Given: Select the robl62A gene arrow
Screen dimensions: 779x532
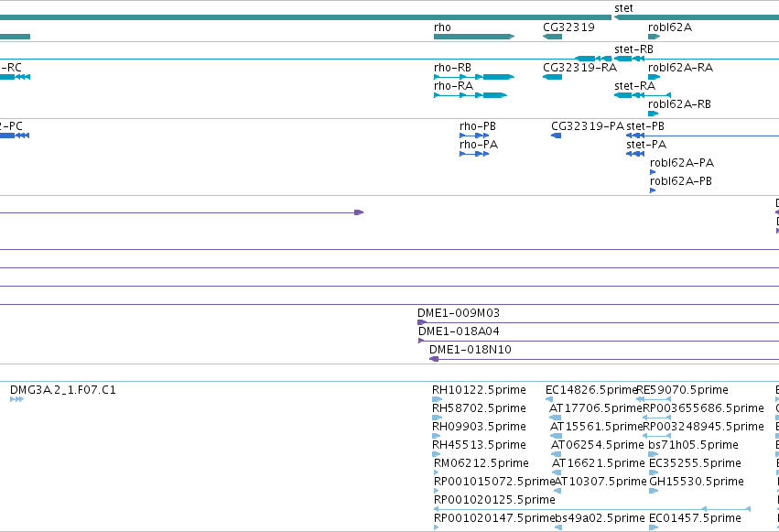Looking at the screenshot, I should pos(655,37).
